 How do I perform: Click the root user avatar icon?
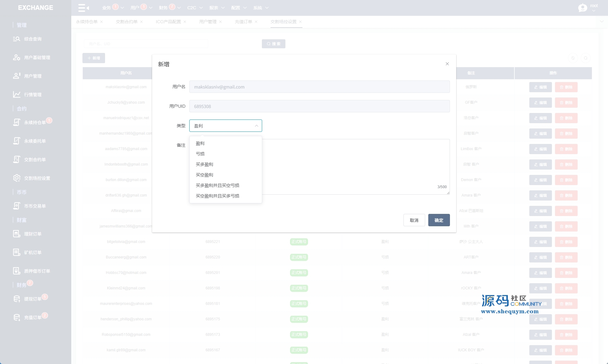tap(583, 8)
